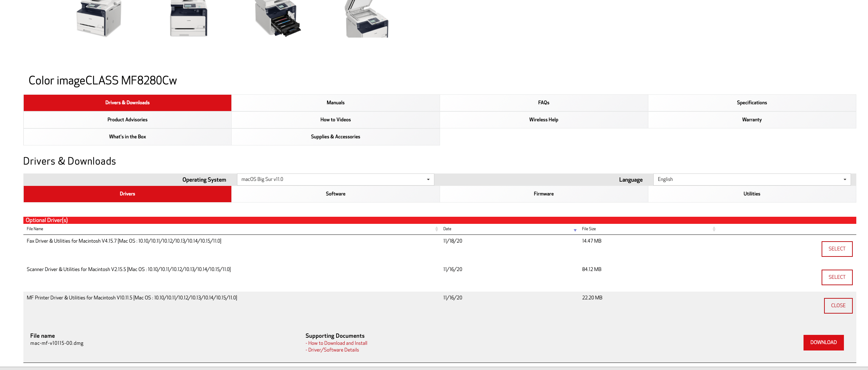Open Supplies & Accessories tab
Viewport: 868px width, 370px height.
336,137
